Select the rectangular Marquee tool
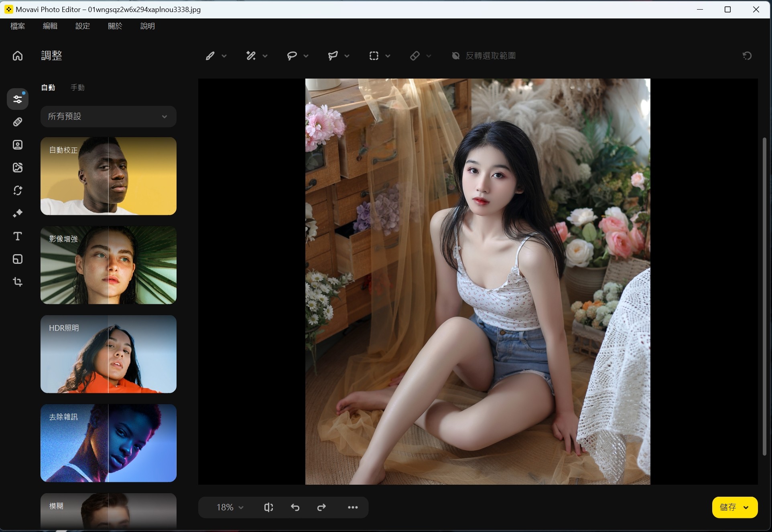This screenshot has height=532, width=772. (x=374, y=56)
